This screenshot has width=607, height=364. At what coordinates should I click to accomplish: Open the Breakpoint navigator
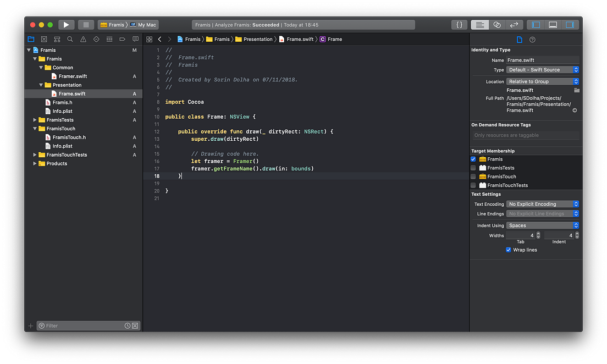click(x=123, y=39)
